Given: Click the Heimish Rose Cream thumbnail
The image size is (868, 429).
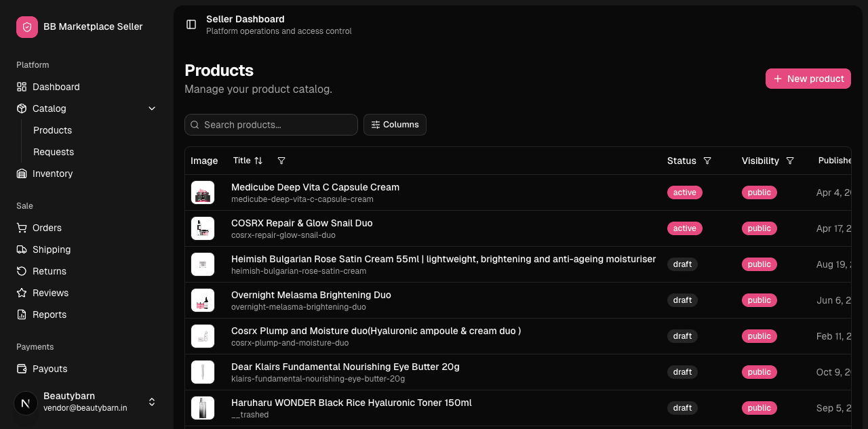Looking at the screenshot, I should coord(203,264).
